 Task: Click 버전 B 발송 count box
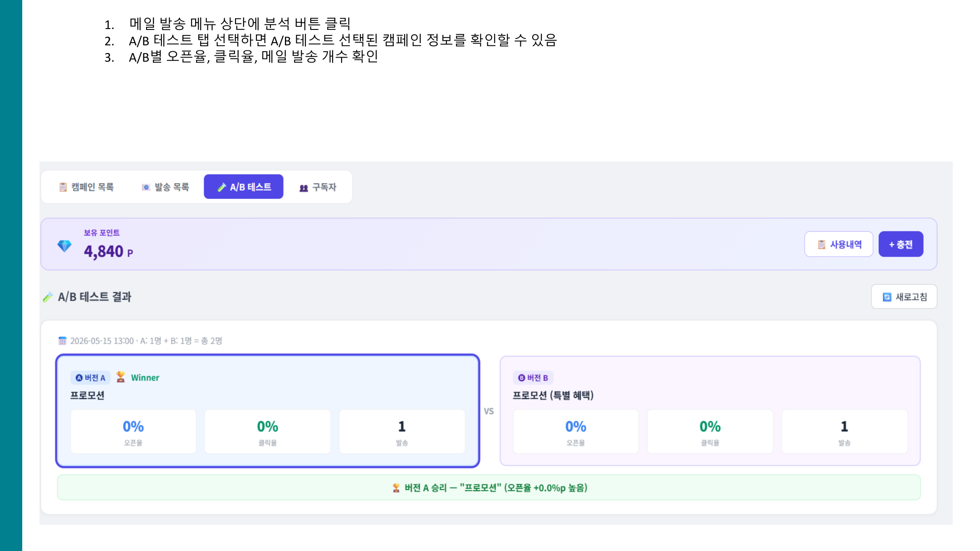pos(844,431)
